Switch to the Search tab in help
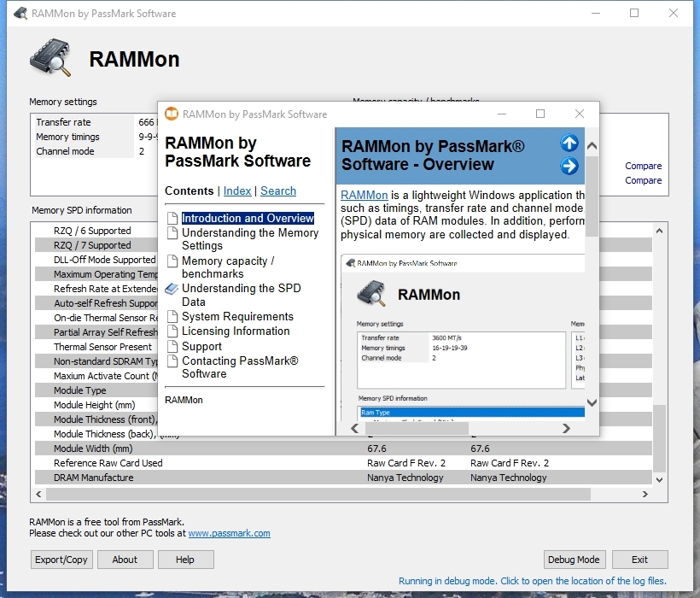Image resolution: width=700 pixels, height=598 pixels. tap(278, 191)
